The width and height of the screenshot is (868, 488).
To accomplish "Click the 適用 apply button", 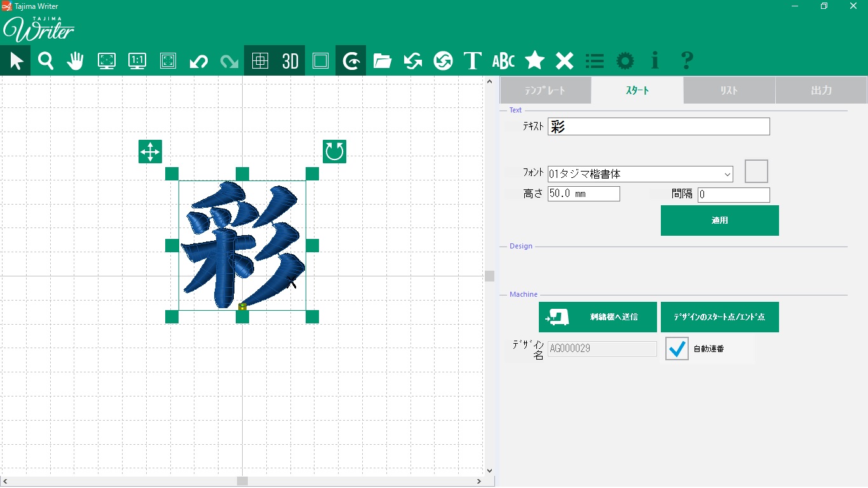I will (720, 220).
